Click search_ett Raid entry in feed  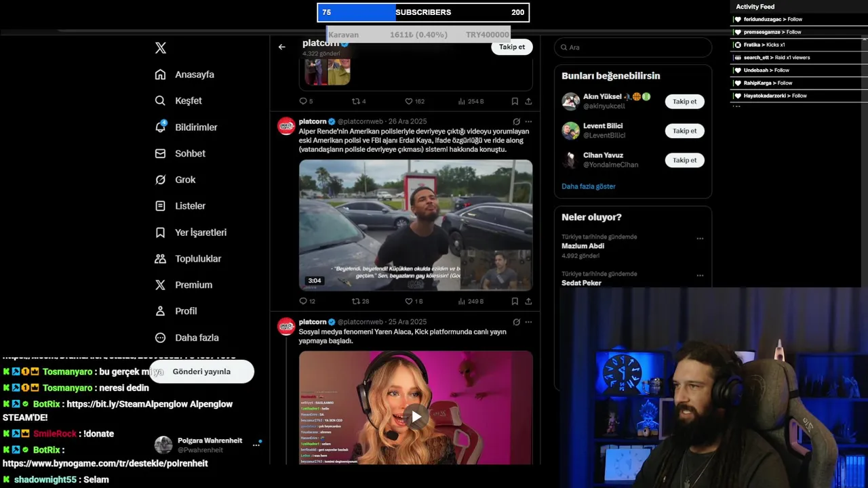(772, 58)
